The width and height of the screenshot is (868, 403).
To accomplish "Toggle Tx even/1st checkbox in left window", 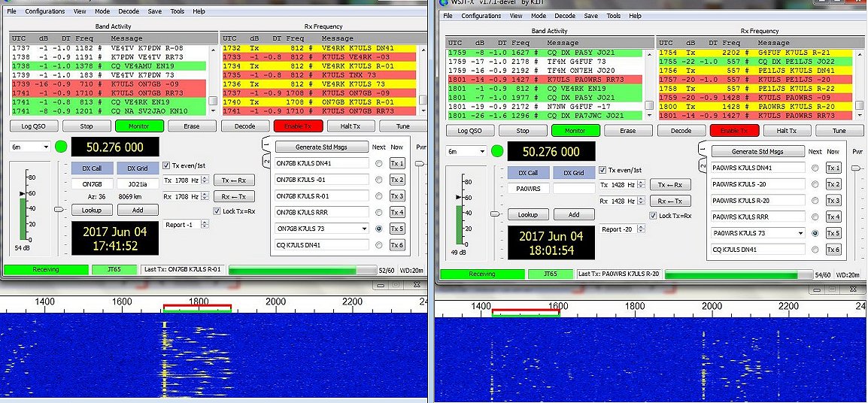I will [x=167, y=165].
